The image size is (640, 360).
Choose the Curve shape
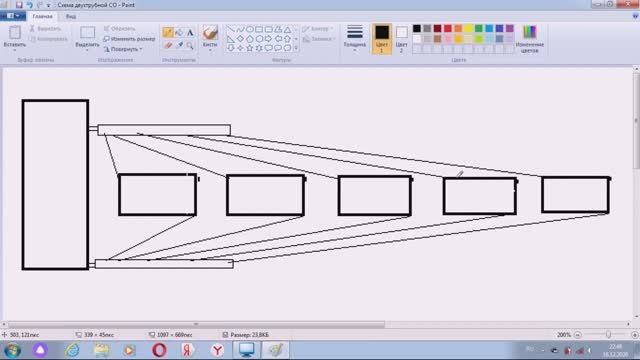pos(240,29)
